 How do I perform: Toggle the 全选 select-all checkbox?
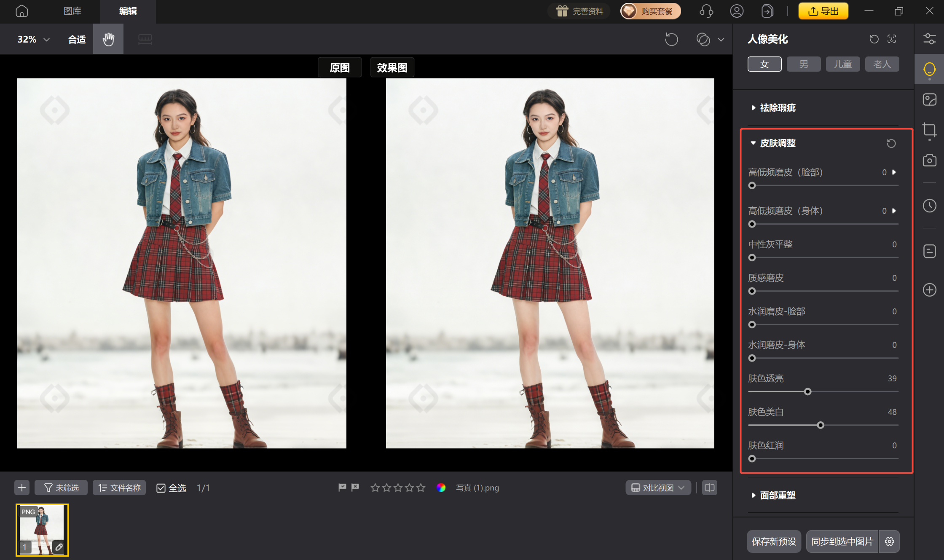(161, 488)
